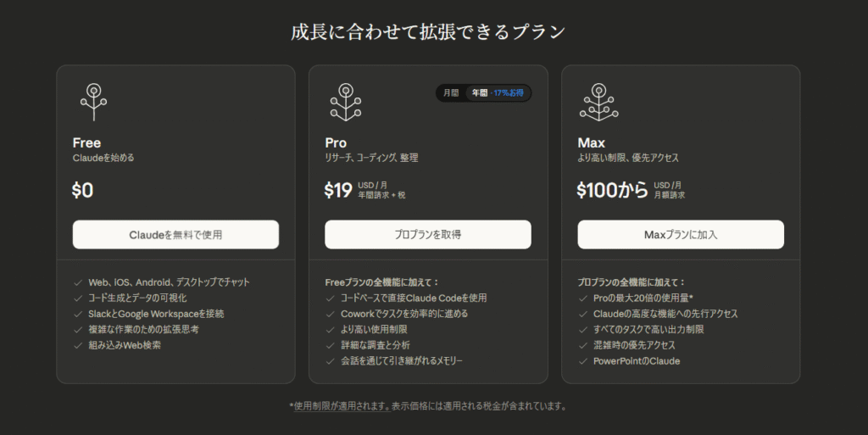
Task: Open the 使用制限が適用されます link
Action: 341,406
